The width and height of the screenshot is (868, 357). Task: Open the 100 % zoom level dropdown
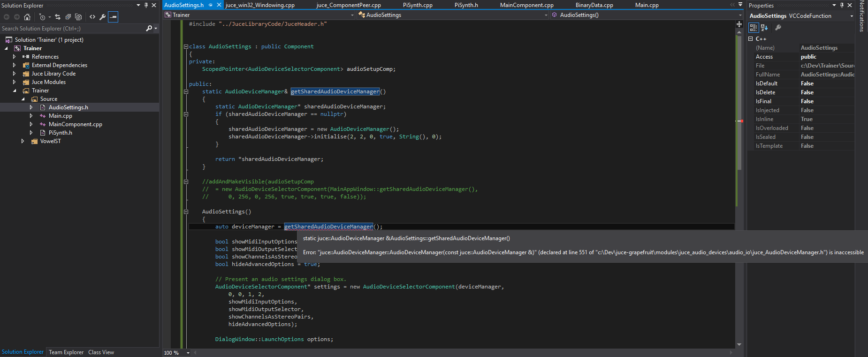[x=188, y=353]
